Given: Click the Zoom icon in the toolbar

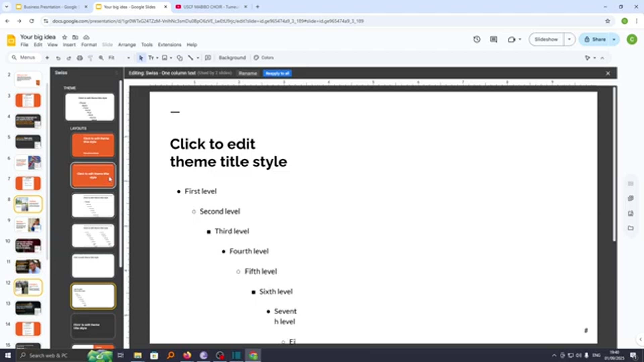Looking at the screenshot, I should (x=101, y=58).
